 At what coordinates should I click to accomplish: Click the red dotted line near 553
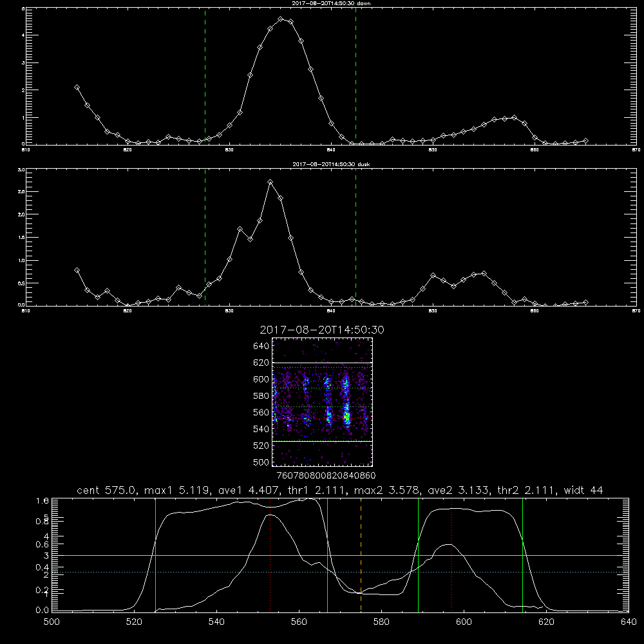[x=270, y=555]
